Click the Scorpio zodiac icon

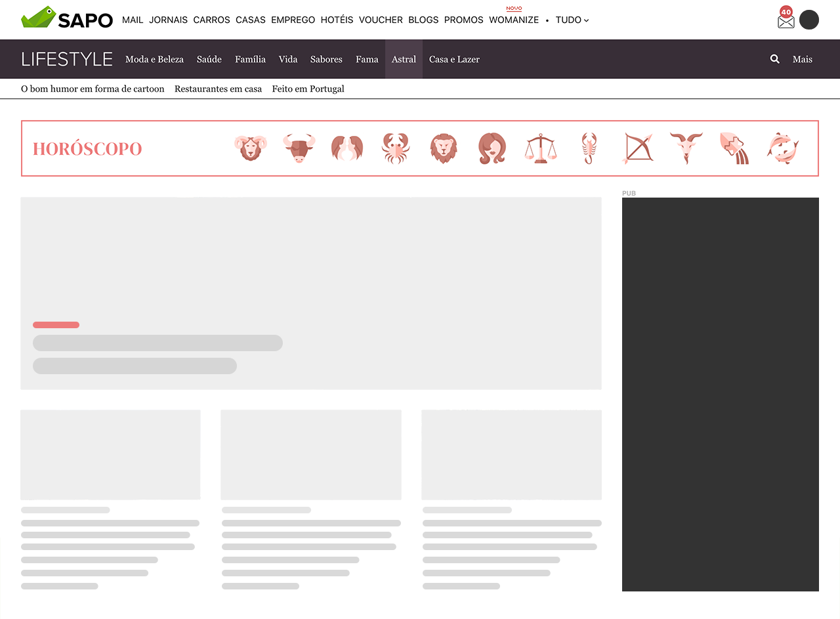tap(589, 148)
